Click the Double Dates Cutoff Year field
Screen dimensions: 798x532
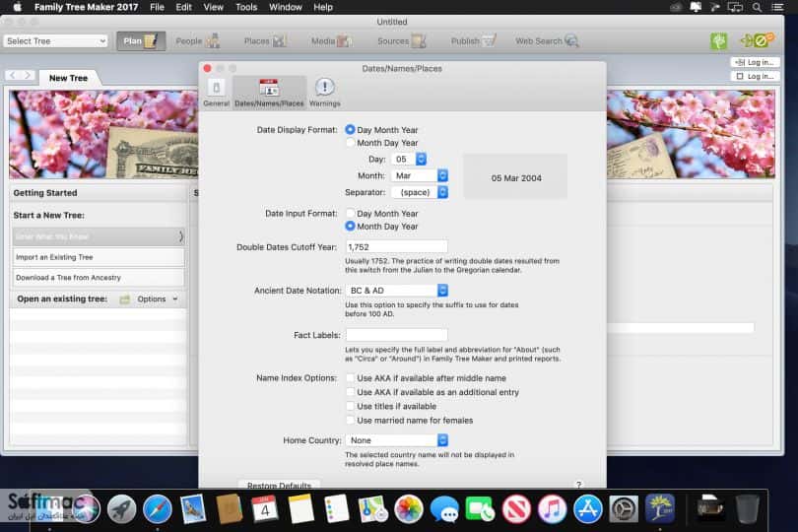397,247
